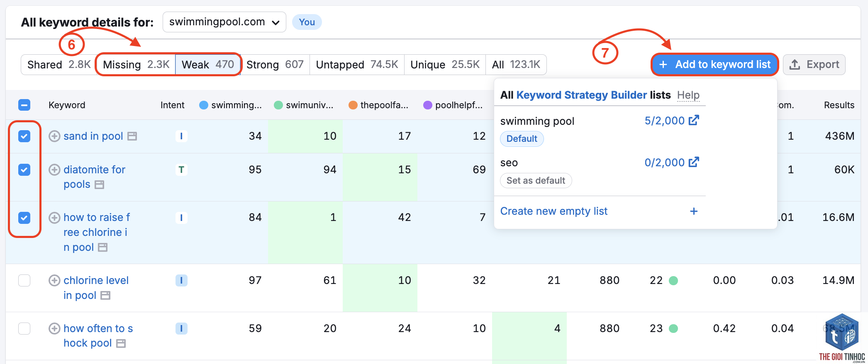The image size is (868, 364).
Task: Switch to the Untapped 74.5K tab
Action: pos(357,65)
